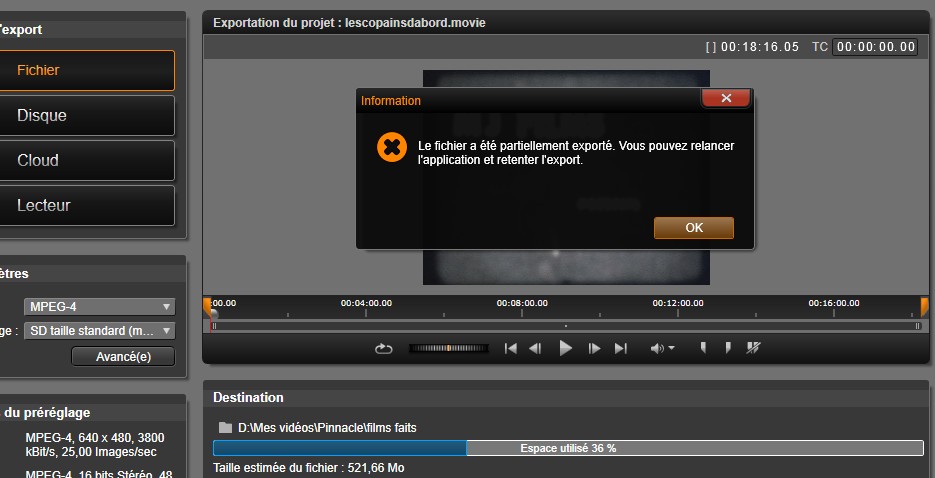Screen dimensions: 935x478
Task: Open the MPEG-4 format dropdown
Action: (100, 307)
